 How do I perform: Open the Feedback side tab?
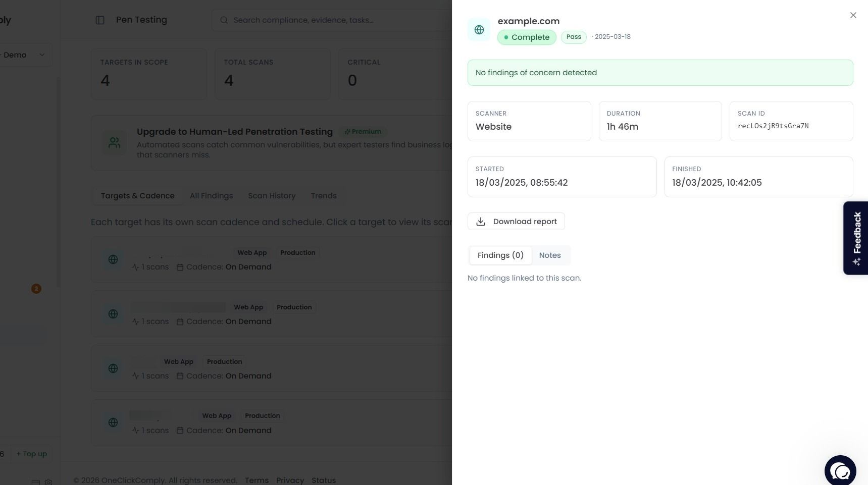click(x=856, y=238)
